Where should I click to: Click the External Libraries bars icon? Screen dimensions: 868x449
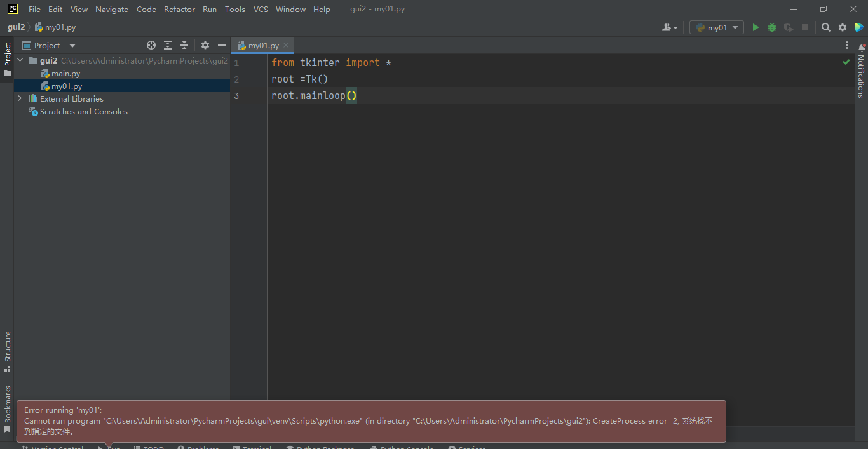(33, 98)
